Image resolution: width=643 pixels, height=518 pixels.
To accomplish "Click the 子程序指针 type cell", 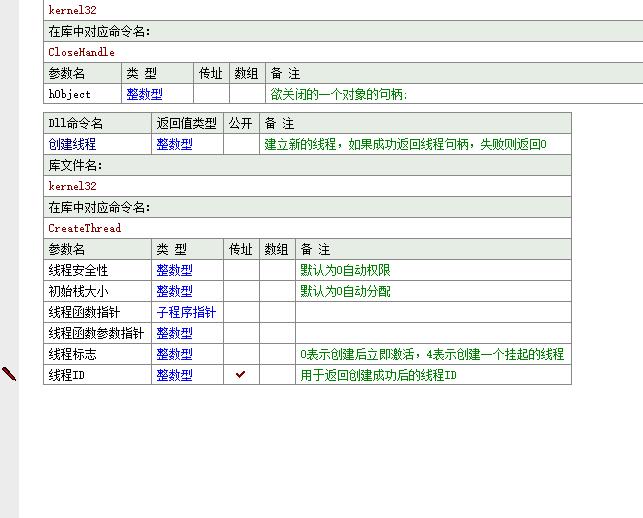I will coord(186,312).
